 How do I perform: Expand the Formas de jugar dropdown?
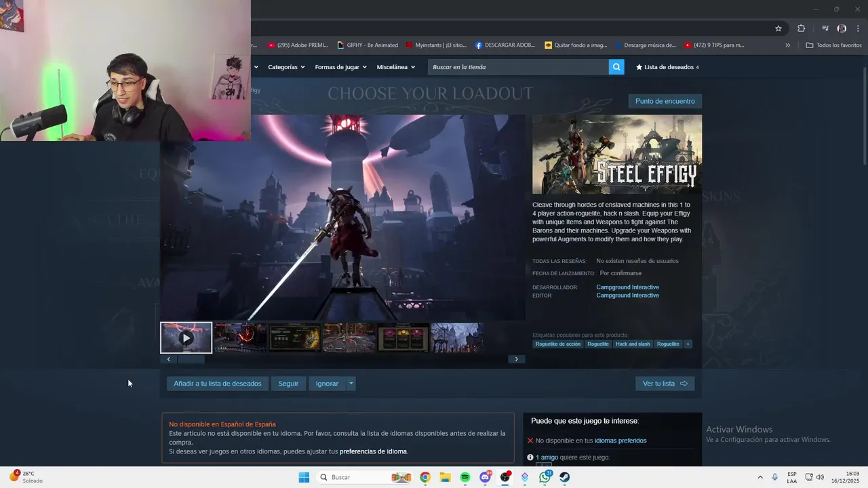[340, 67]
